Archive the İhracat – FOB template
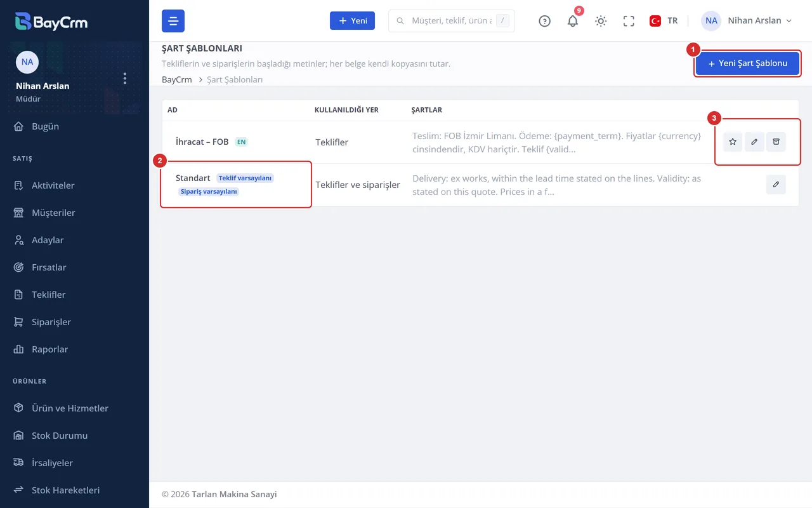812x508 pixels. click(x=776, y=142)
